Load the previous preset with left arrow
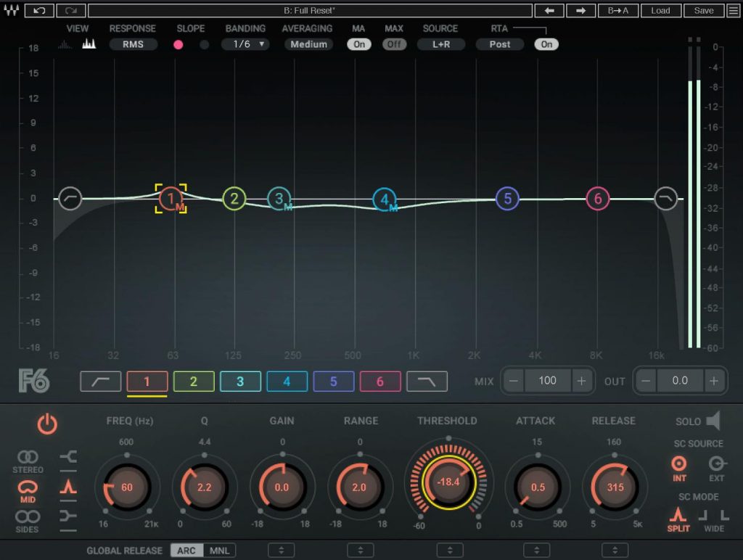743x560 pixels. tap(549, 11)
